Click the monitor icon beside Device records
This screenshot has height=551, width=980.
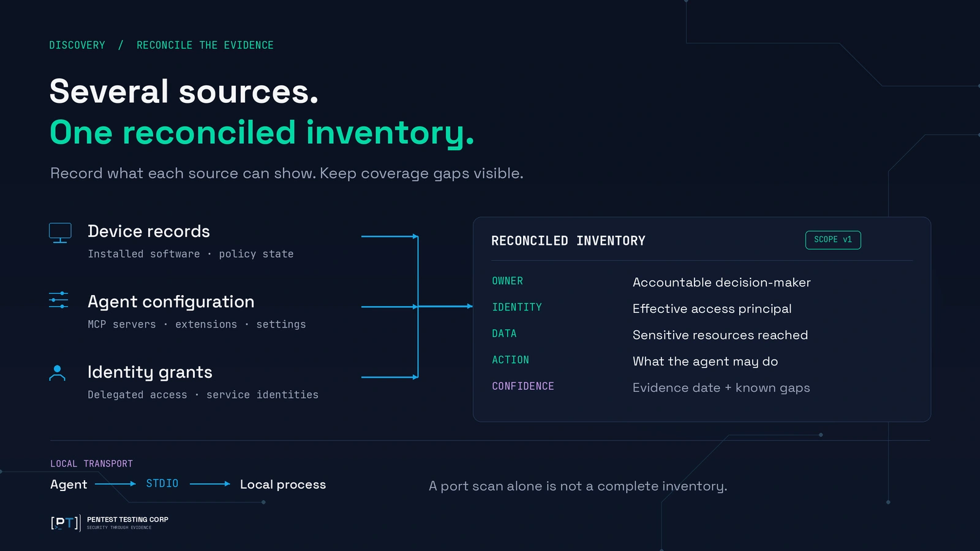point(60,233)
